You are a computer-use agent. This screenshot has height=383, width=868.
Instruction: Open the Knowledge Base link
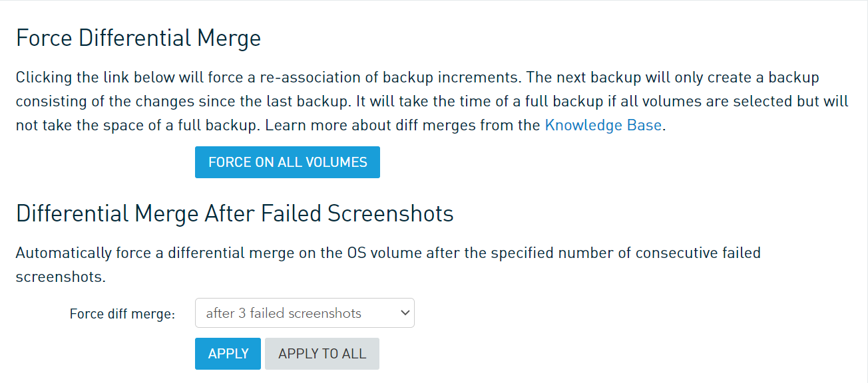coord(603,125)
